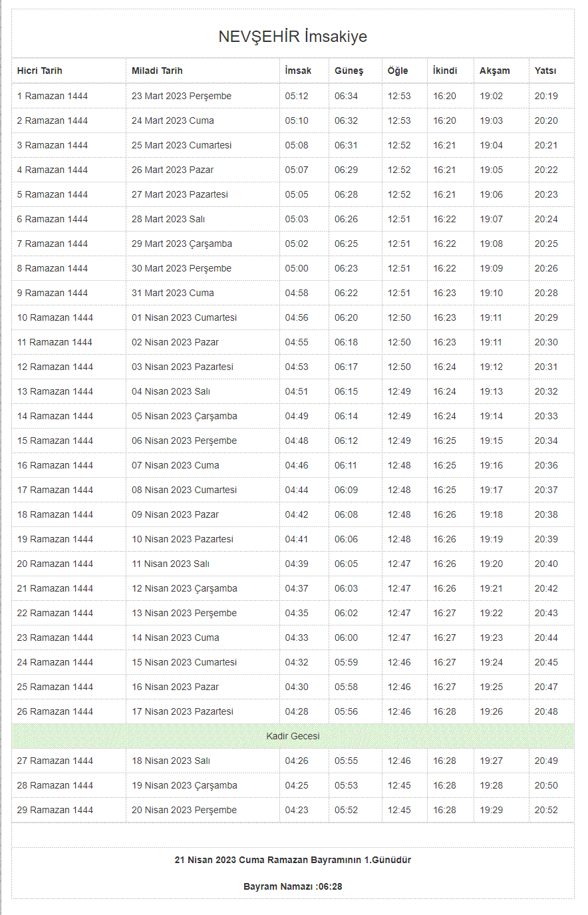Click the 23 Mart 2023 Perşembe date
588x915 pixels.
pyautogui.click(x=182, y=96)
